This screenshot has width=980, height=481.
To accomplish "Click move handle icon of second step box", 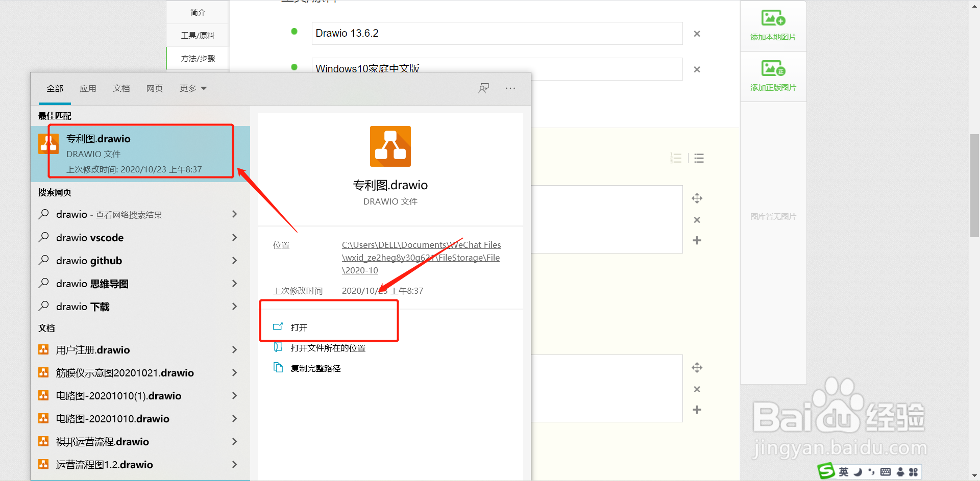I will click(697, 367).
